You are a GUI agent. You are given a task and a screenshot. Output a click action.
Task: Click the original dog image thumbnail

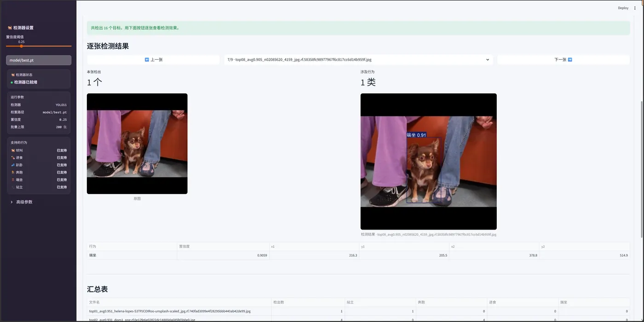click(x=137, y=144)
